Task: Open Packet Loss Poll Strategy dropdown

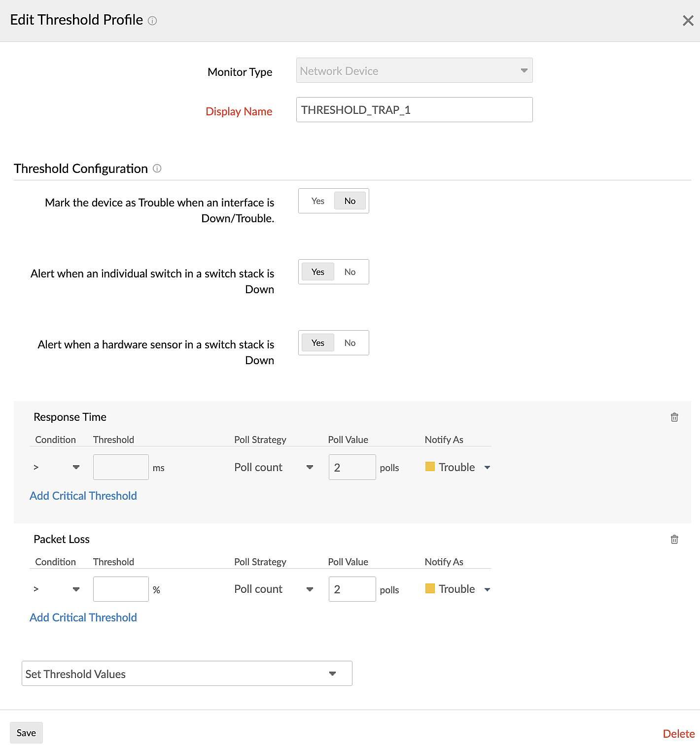Action: (274, 589)
